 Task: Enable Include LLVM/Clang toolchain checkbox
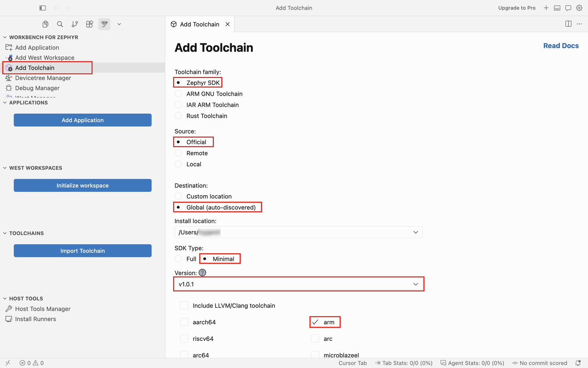tap(184, 306)
